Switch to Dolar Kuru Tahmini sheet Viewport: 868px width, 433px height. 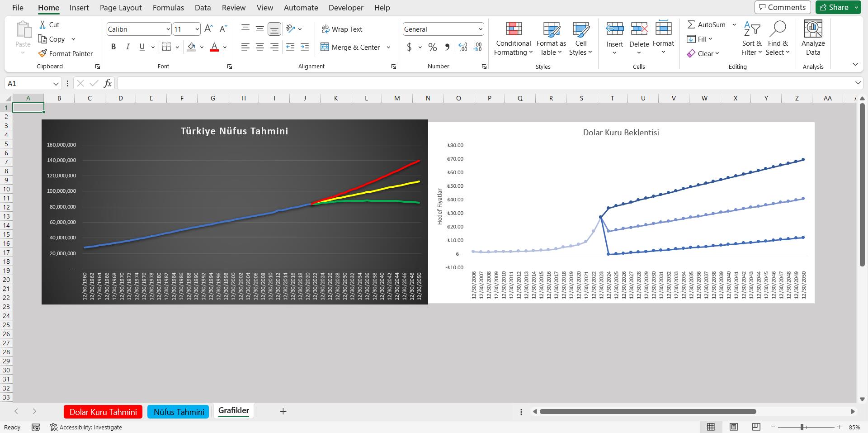pyautogui.click(x=103, y=412)
